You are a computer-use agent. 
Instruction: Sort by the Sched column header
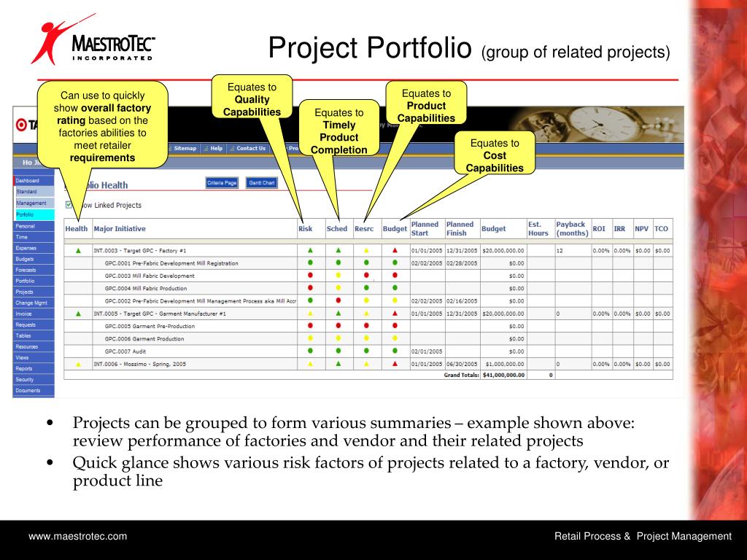coord(337,228)
